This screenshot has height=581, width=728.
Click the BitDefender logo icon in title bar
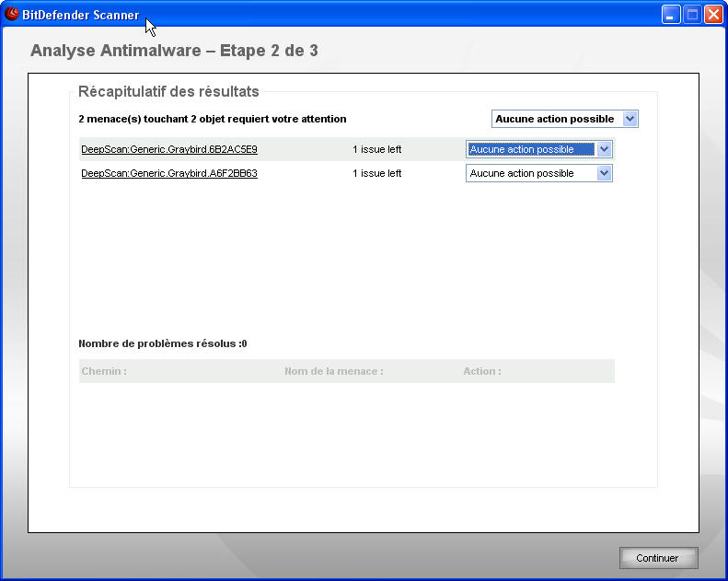click(x=12, y=15)
